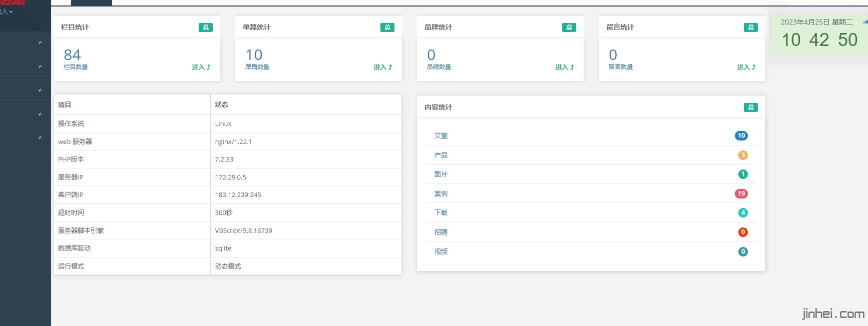Click the zero count badge for 招聘
This screenshot has height=326, width=868.
pyautogui.click(x=743, y=232)
